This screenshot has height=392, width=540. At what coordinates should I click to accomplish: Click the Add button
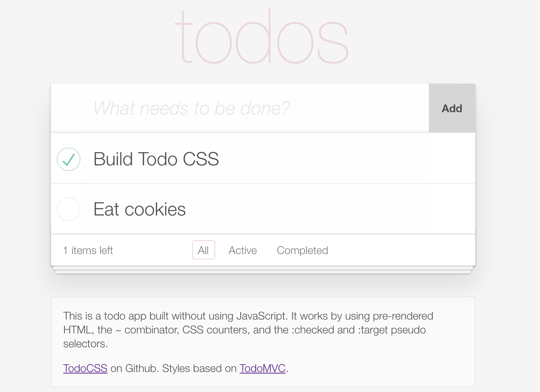click(452, 108)
